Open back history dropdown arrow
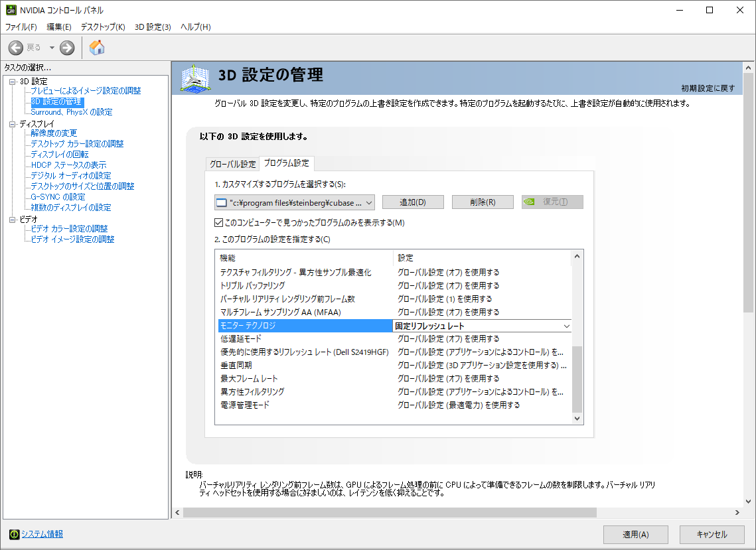Screen dimensions: 756x550 52,48
